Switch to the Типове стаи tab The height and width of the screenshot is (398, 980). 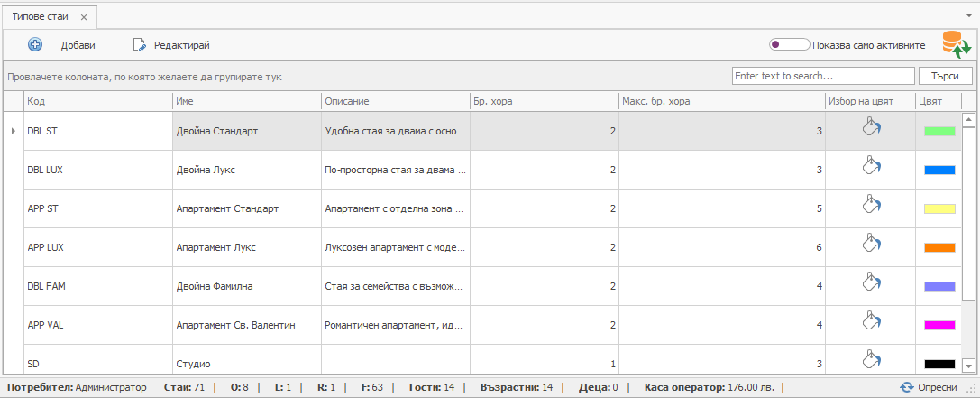point(42,17)
